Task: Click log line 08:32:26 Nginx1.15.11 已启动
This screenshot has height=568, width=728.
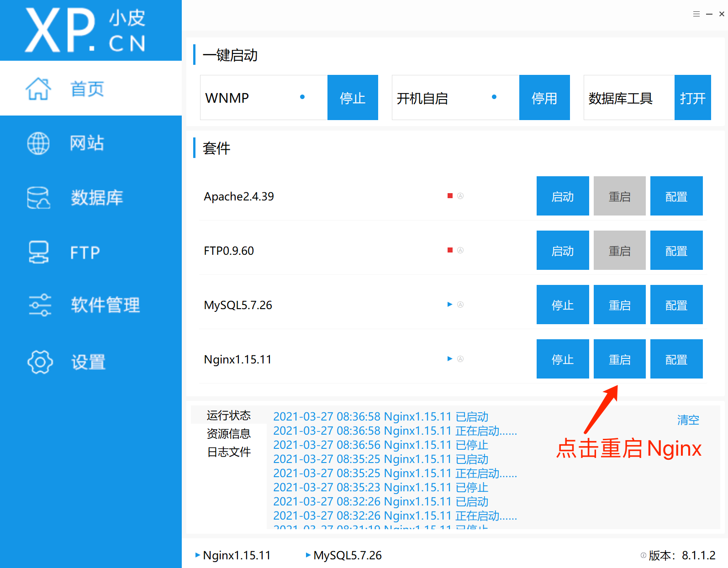Action: tap(381, 501)
